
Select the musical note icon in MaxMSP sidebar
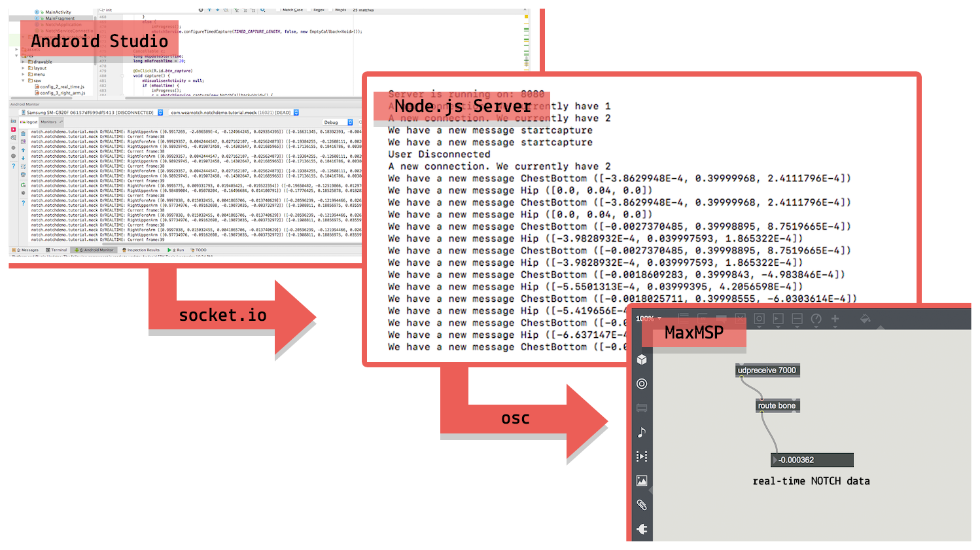(642, 432)
